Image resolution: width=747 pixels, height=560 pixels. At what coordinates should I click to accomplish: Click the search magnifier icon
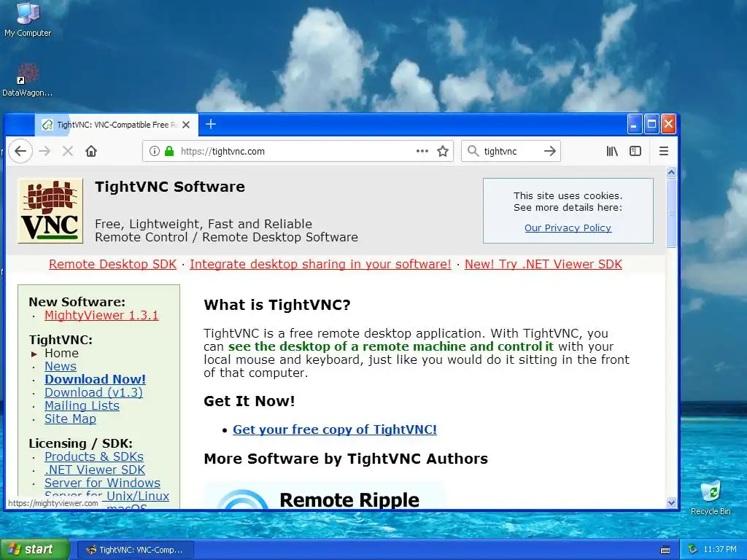click(473, 151)
